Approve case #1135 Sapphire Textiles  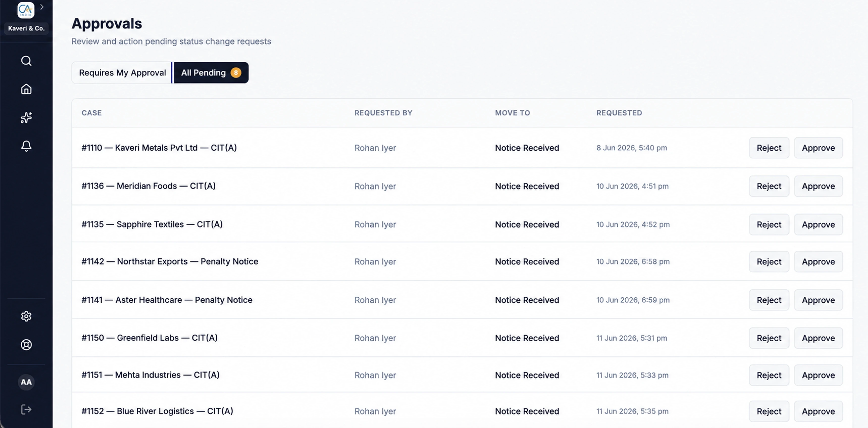click(x=818, y=225)
